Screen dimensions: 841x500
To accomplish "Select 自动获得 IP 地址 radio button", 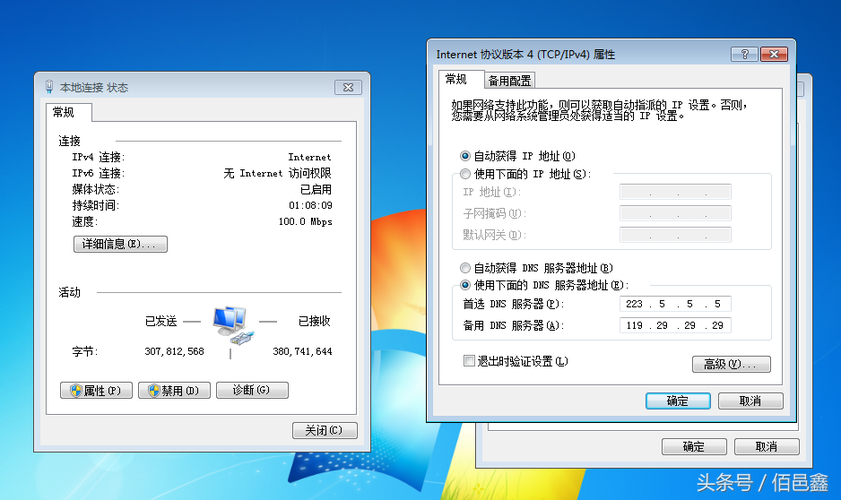I will (x=465, y=156).
